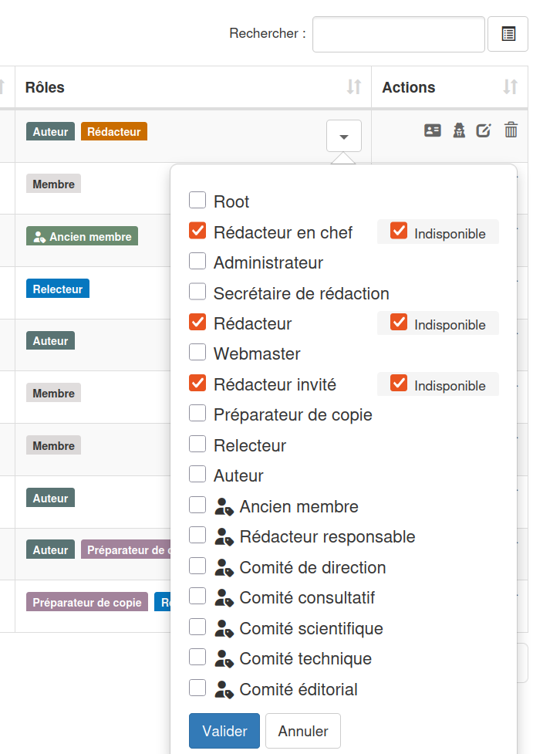The image size is (560, 754).
Task: Click the group icon beside Rédacteur responsable
Action: [224, 536]
